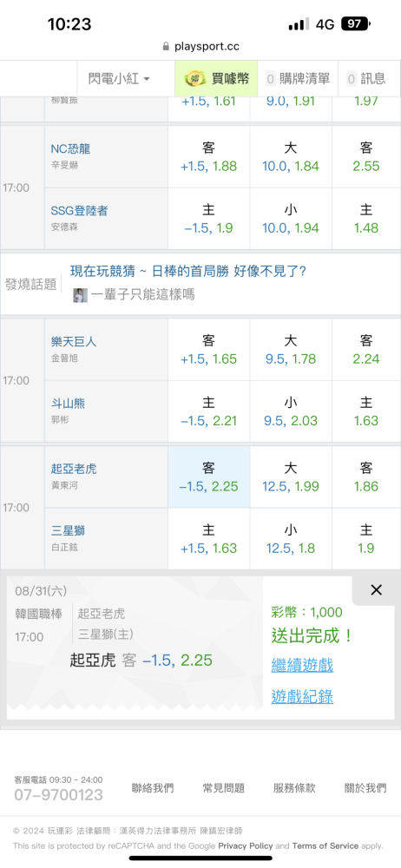Click the 繼續遊戲 link

click(x=302, y=665)
